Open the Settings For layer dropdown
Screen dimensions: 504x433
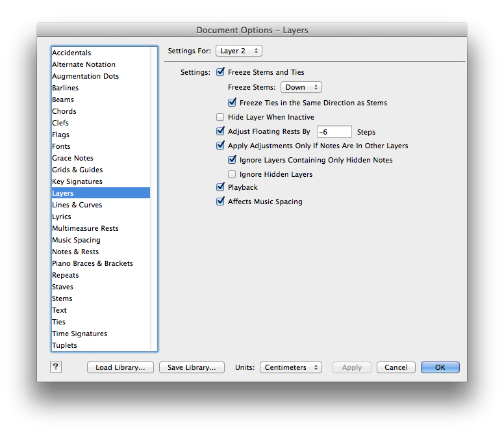pyautogui.click(x=239, y=51)
